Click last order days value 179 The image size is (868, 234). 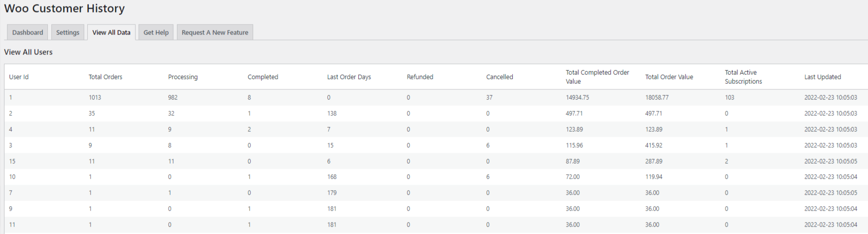pyautogui.click(x=332, y=193)
